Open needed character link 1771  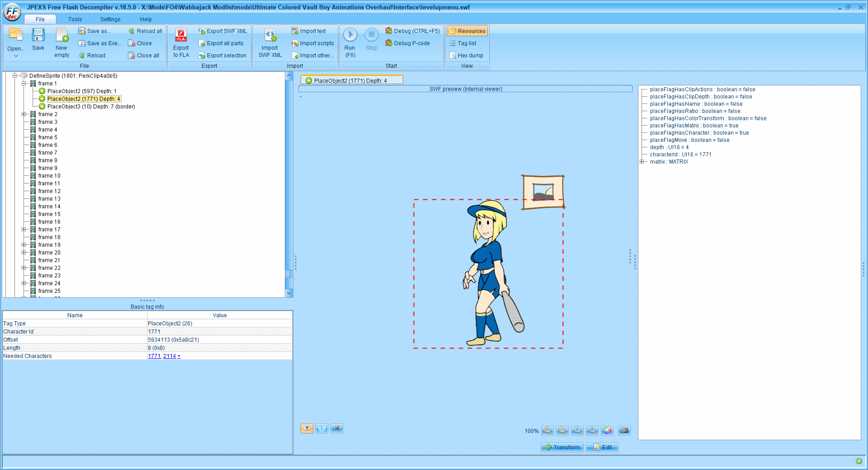point(154,356)
